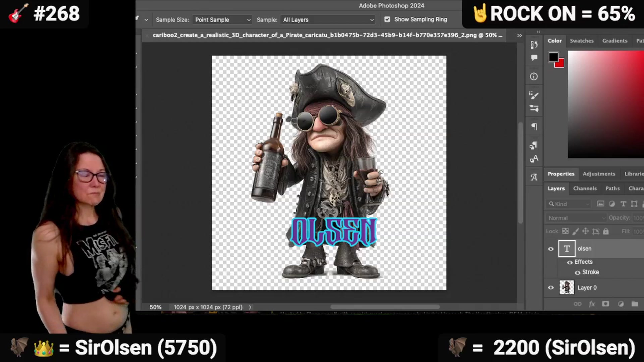Switch to the Color tab
The image size is (644, 362).
click(555, 41)
